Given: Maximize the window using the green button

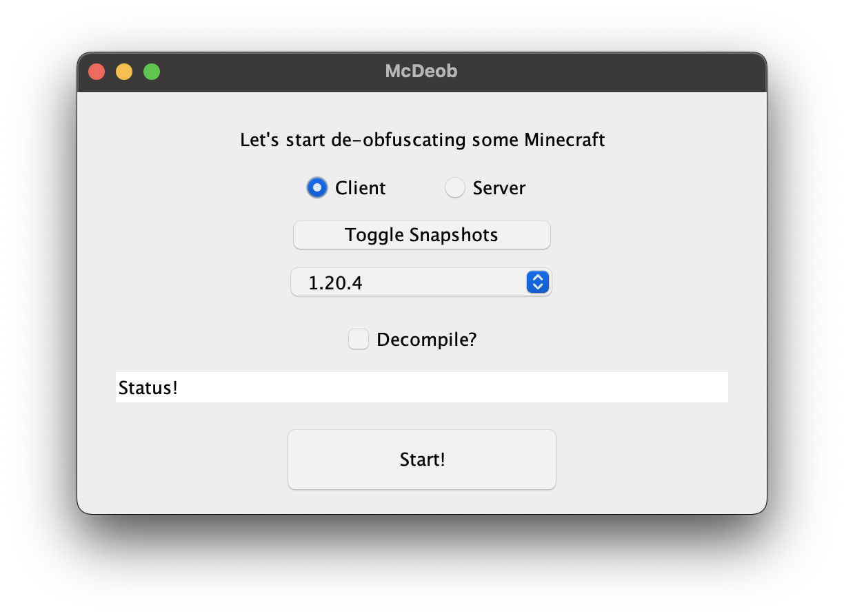Looking at the screenshot, I should [x=152, y=72].
